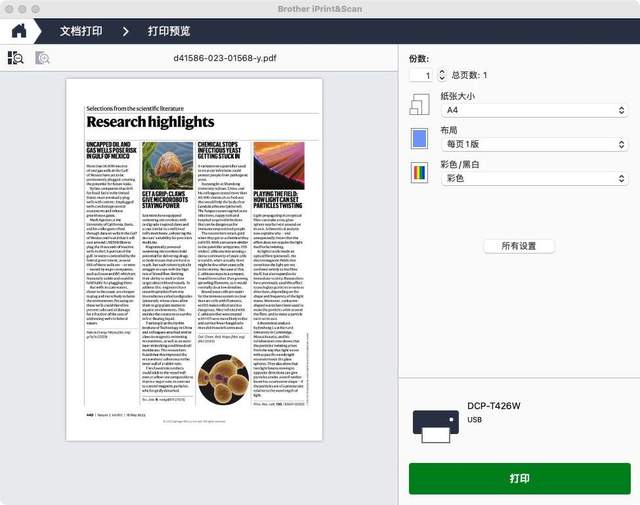Viewport: 640px width, 505px height.
Task: Click file name d41586-023-01568-y.pdf
Action: coord(225,58)
